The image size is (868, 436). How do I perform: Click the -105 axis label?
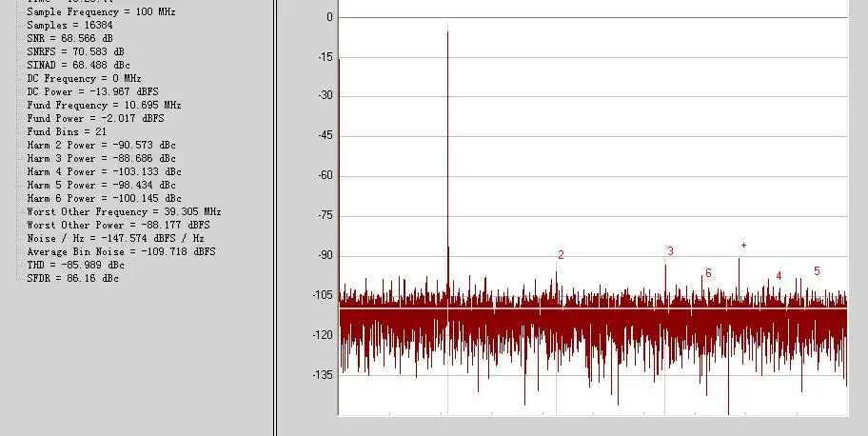[323, 295]
